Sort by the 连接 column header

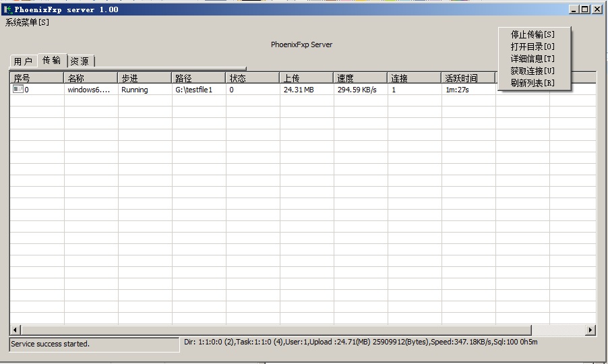coord(414,78)
